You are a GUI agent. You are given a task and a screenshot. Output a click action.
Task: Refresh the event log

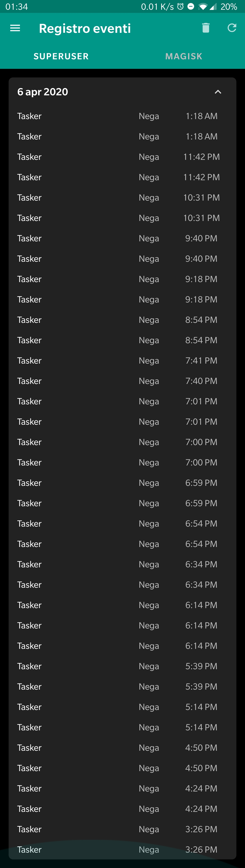232,28
